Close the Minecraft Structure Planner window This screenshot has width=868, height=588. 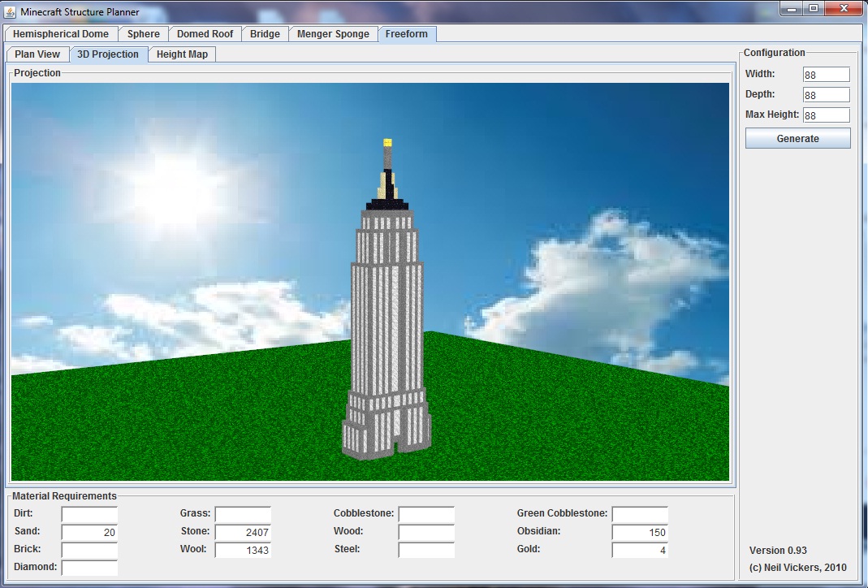844,8
